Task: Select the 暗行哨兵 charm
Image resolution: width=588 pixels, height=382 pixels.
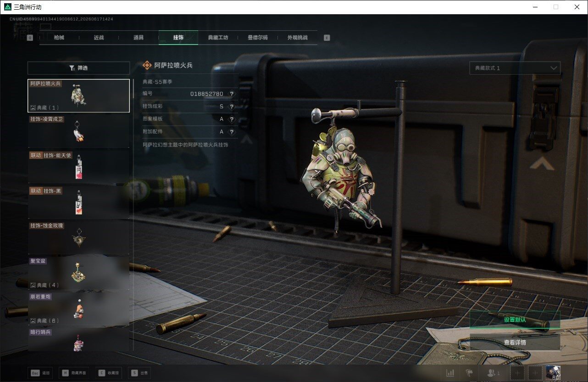Action: (78, 339)
